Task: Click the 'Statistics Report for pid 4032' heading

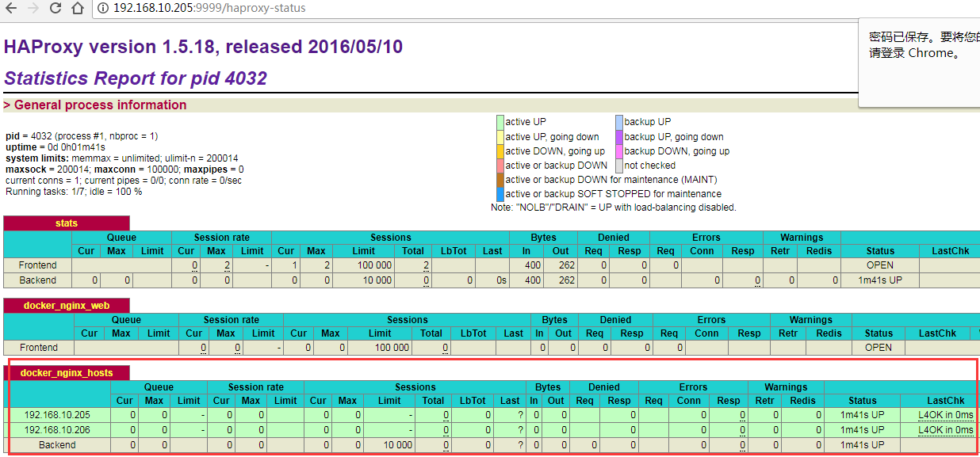Action: click(x=136, y=78)
